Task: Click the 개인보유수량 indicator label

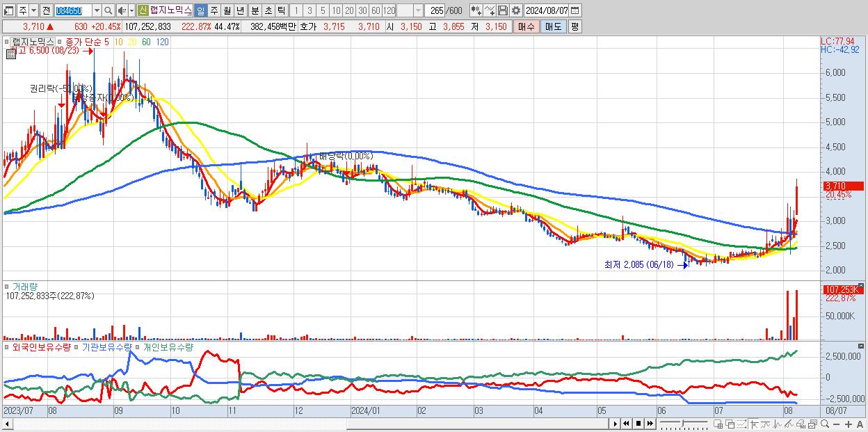Action: pos(168,346)
